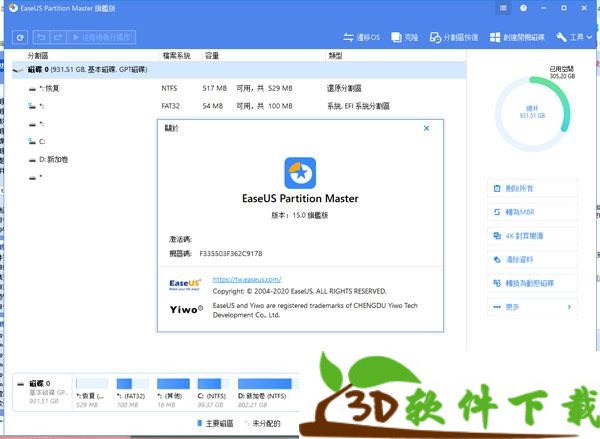Select the NTFS recovery partition row
This screenshot has height=439, width=600.
(x=239, y=88)
